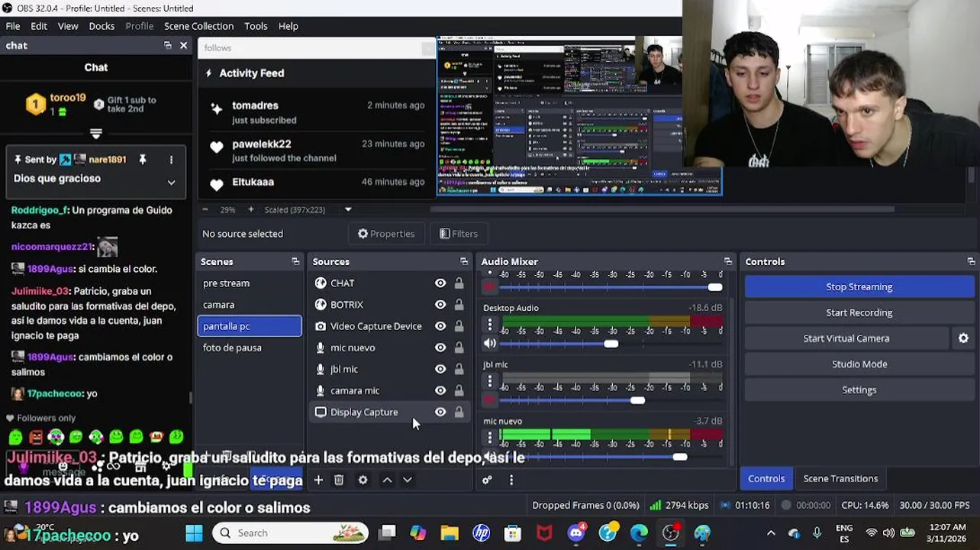This screenshot has height=550, width=980.
Task: Click Stop Streaming button
Action: tap(859, 286)
